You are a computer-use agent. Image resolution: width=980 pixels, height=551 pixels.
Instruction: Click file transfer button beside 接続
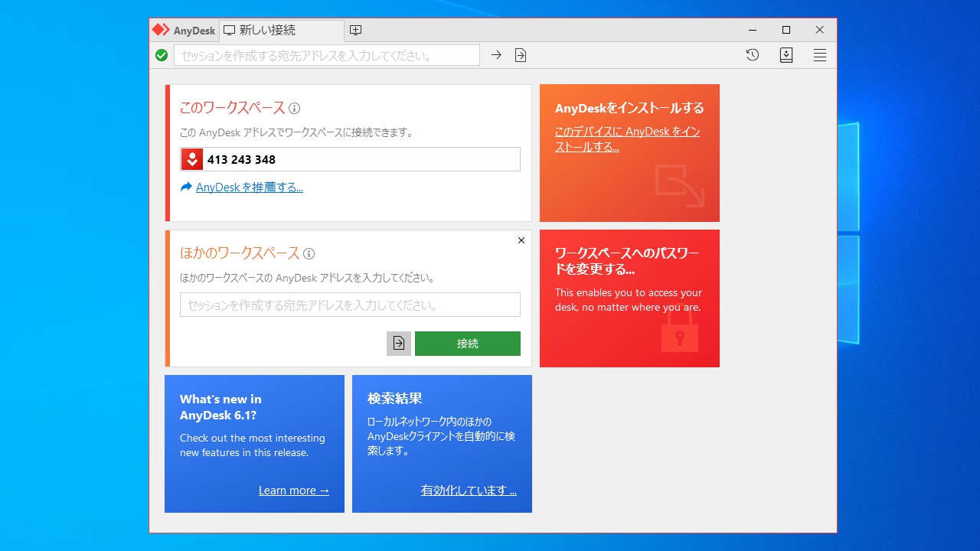coord(399,344)
